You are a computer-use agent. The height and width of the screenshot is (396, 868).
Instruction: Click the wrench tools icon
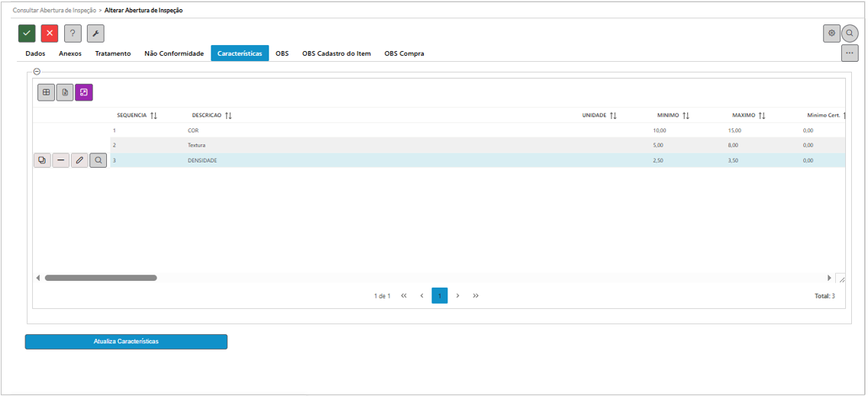pyautogui.click(x=95, y=34)
